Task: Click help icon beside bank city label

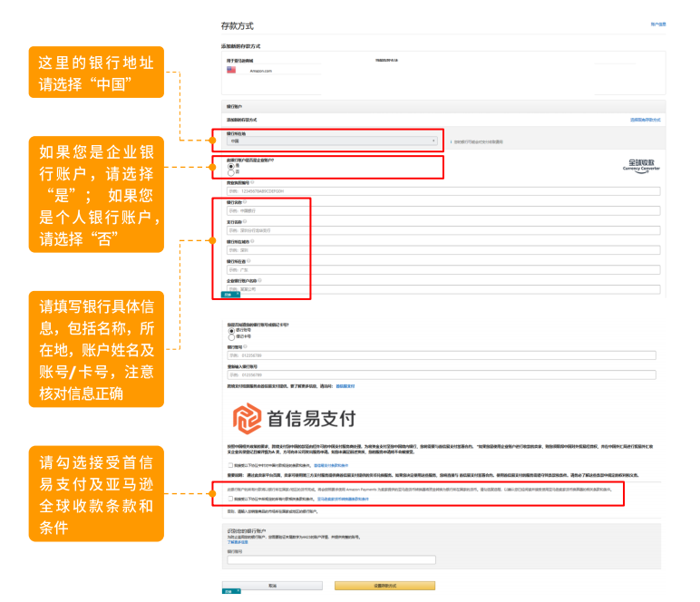Action: point(252,241)
